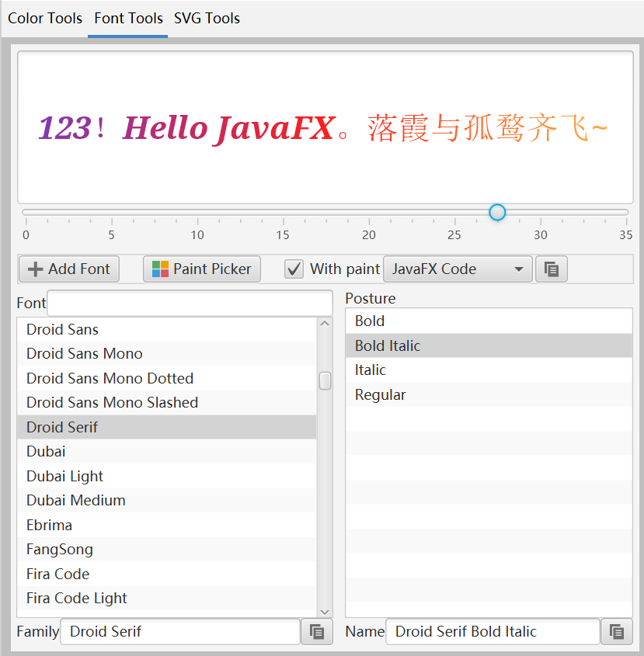
Task: Select the Droid Serif font row
Action: click(167, 427)
